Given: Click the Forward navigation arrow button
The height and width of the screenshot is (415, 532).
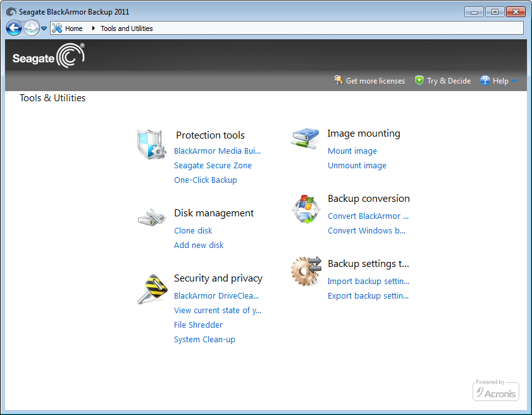Looking at the screenshot, I should pos(32,28).
